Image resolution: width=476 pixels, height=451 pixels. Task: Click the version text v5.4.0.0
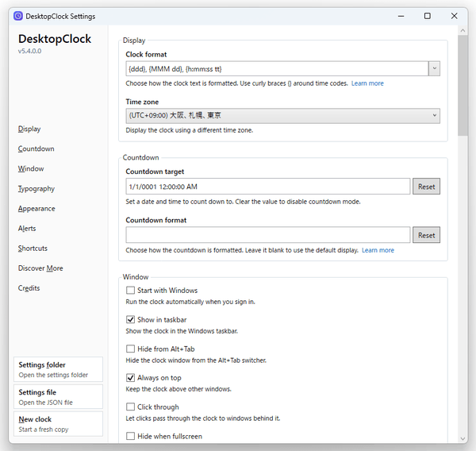click(30, 51)
